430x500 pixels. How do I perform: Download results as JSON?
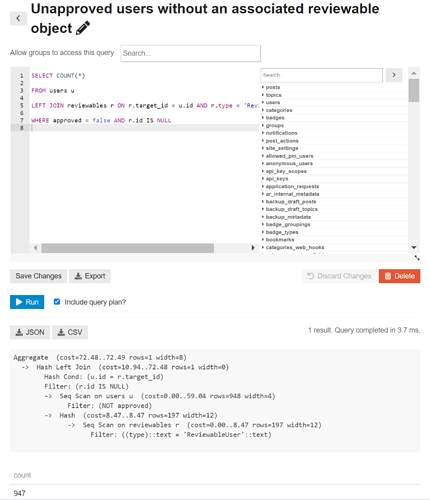[30, 332]
